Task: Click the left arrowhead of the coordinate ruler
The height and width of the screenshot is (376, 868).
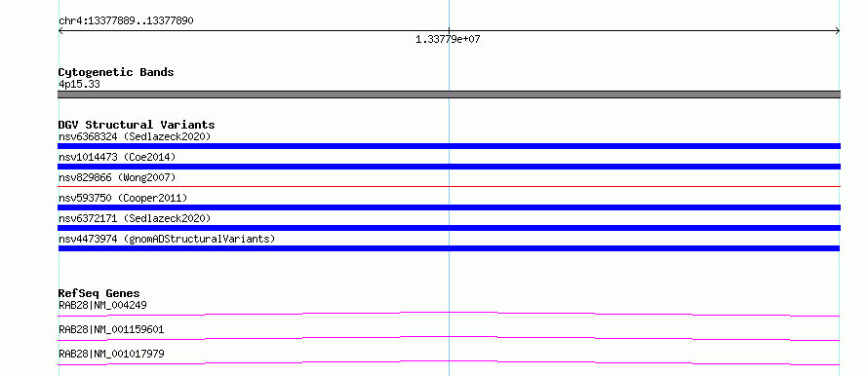Action: click(x=60, y=31)
